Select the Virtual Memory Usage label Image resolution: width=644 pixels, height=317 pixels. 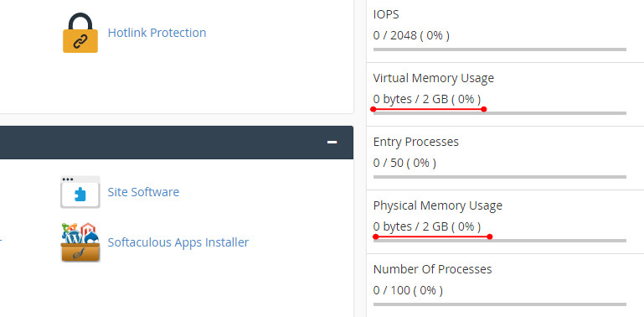tap(434, 78)
